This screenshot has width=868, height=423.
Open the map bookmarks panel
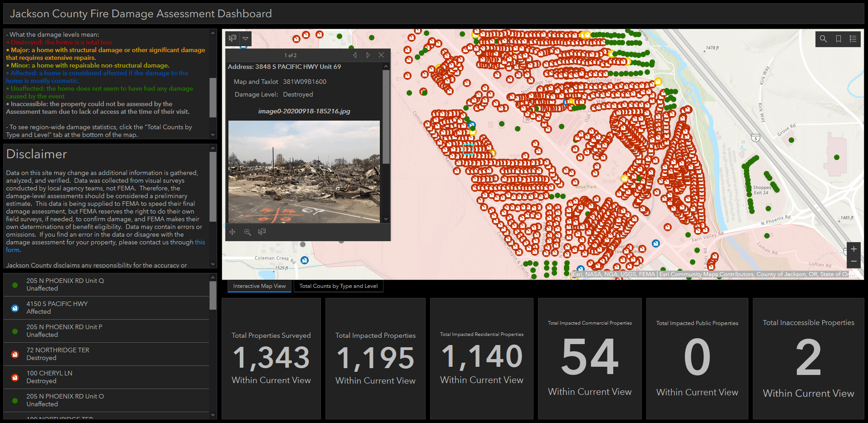(839, 39)
